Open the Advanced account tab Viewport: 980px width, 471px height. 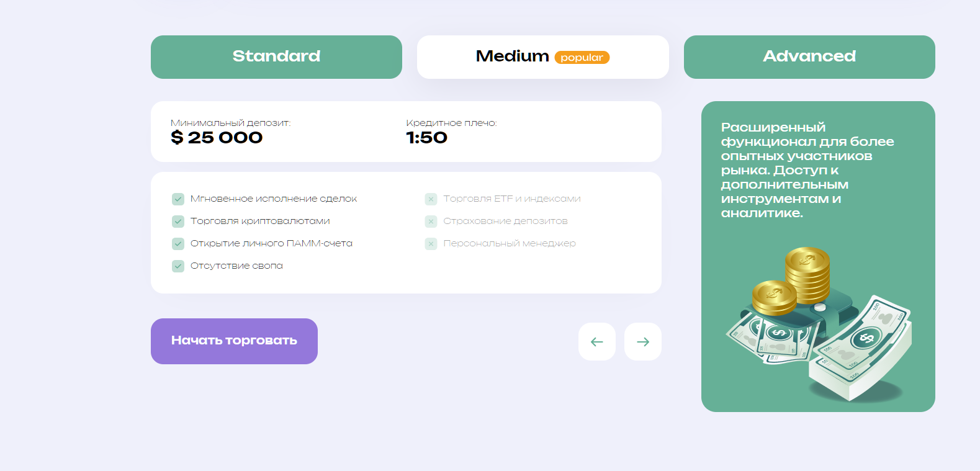pyautogui.click(x=809, y=57)
